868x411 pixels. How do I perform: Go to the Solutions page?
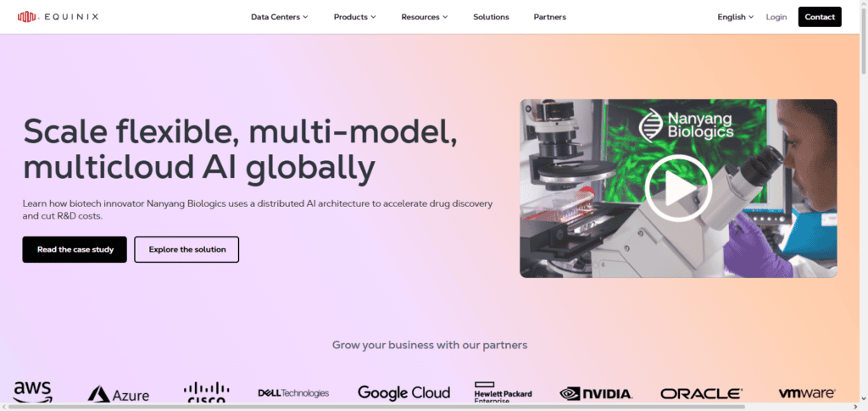tap(491, 17)
